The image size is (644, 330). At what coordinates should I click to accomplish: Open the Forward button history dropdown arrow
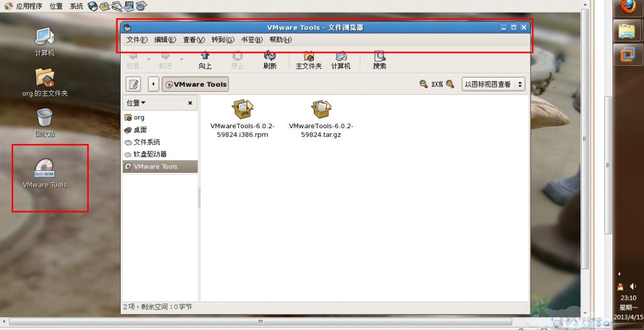coord(182,60)
